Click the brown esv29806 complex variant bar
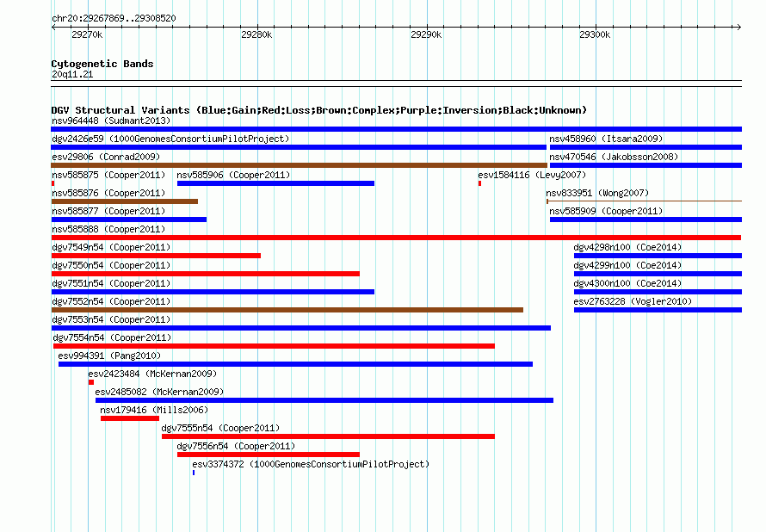The height and width of the screenshot is (532, 766). 299,165
